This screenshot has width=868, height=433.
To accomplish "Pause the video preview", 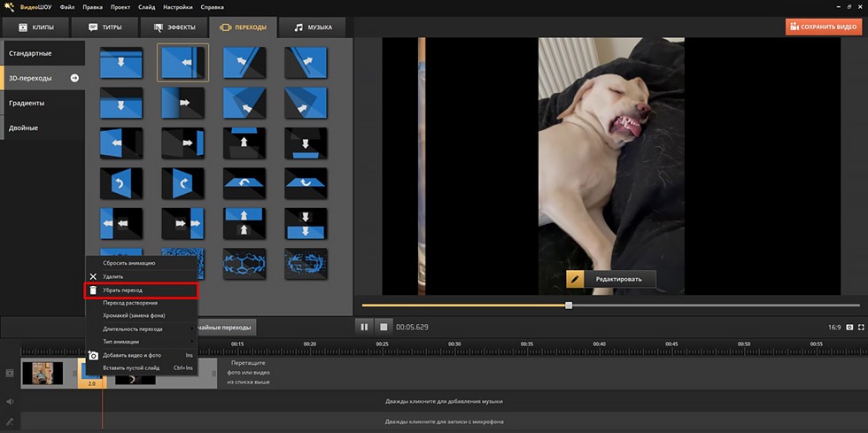I will [364, 328].
